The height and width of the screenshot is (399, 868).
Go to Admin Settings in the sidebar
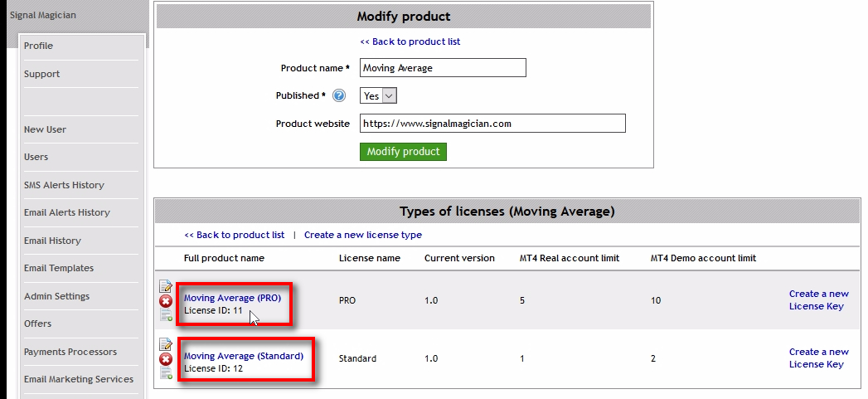pyautogui.click(x=56, y=296)
